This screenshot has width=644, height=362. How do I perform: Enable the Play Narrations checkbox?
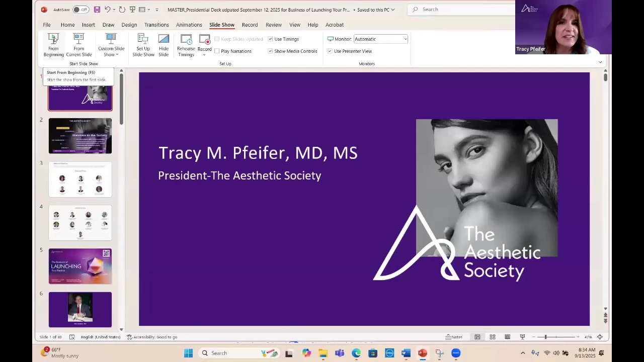[217, 51]
